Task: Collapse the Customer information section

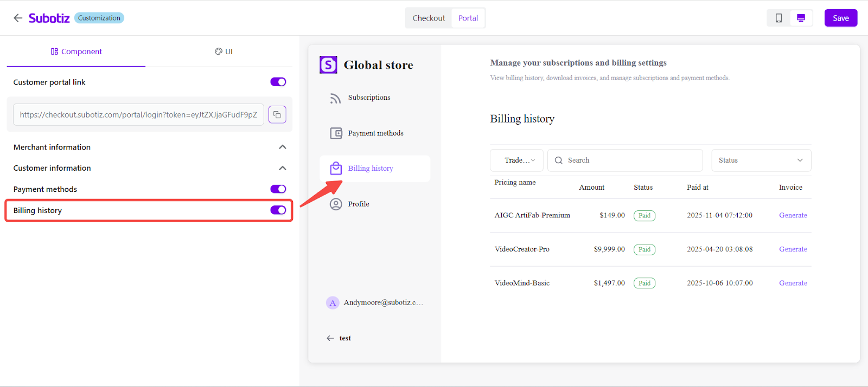Action: click(282, 169)
